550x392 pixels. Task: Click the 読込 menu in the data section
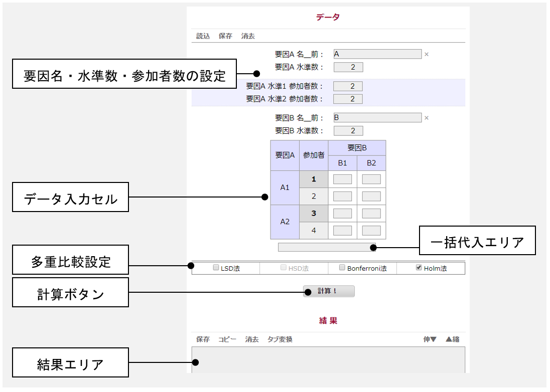click(x=203, y=36)
